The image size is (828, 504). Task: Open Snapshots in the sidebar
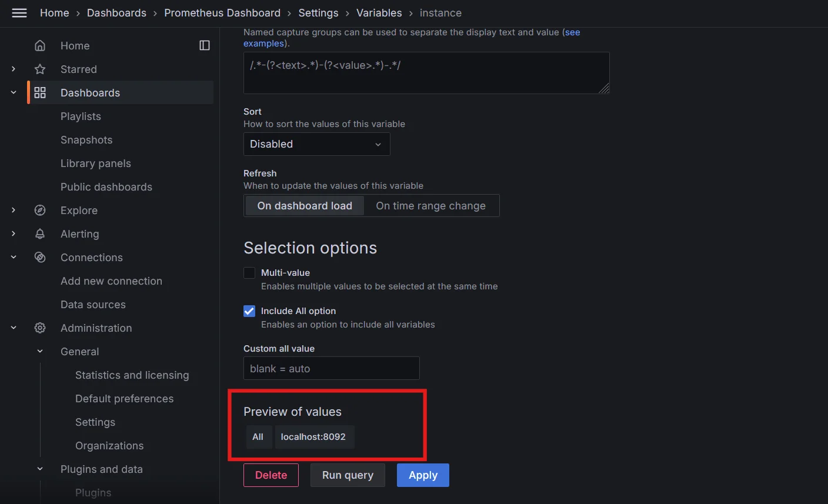click(x=86, y=140)
